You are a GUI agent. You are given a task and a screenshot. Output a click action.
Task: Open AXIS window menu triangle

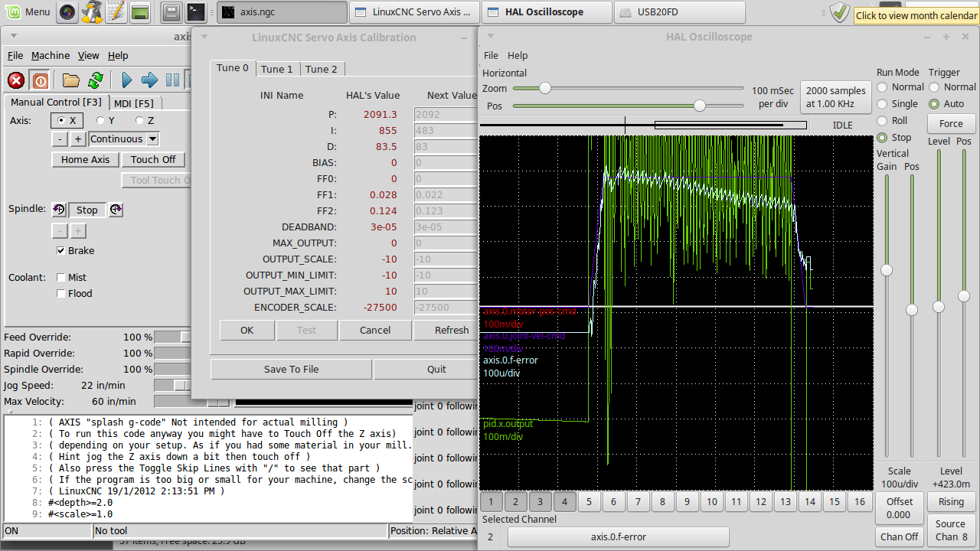[12, 36]
